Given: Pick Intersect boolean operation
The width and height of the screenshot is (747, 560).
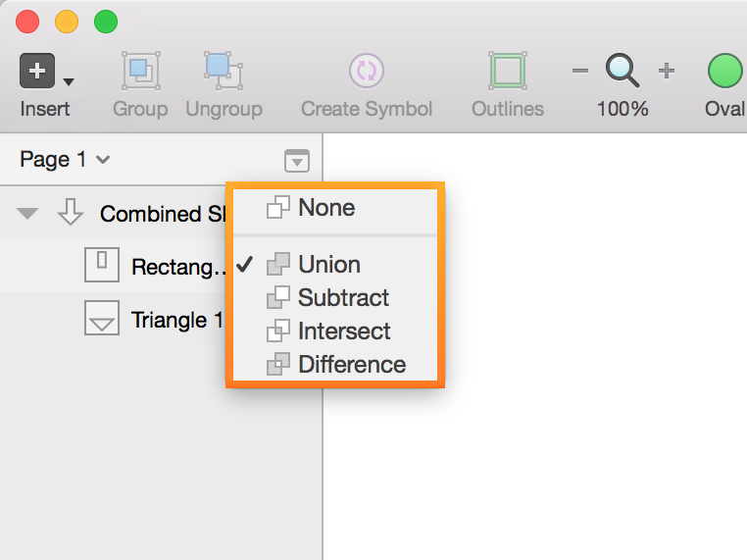Looking at the screenshot, I should click(344, 331).
